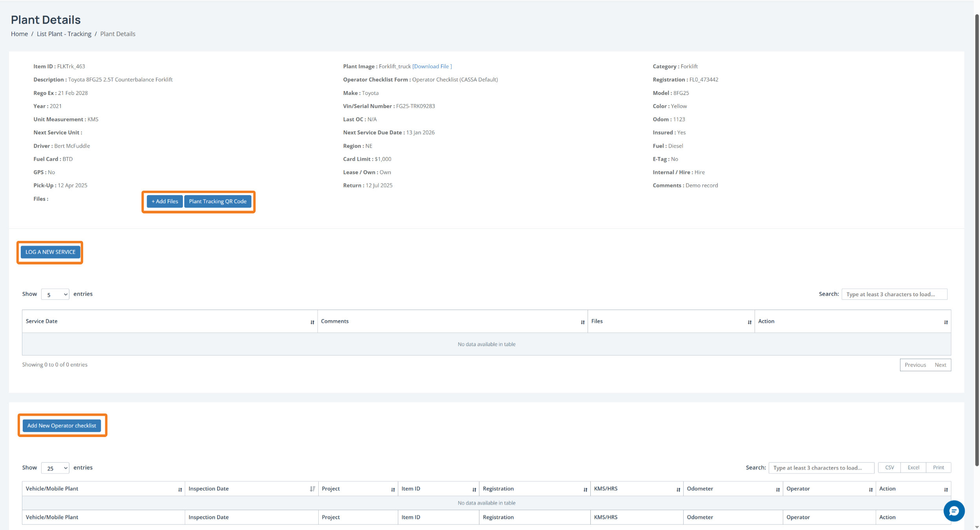Sort the Odometer column
Viewport: 980px width, 530px height.
778,490
